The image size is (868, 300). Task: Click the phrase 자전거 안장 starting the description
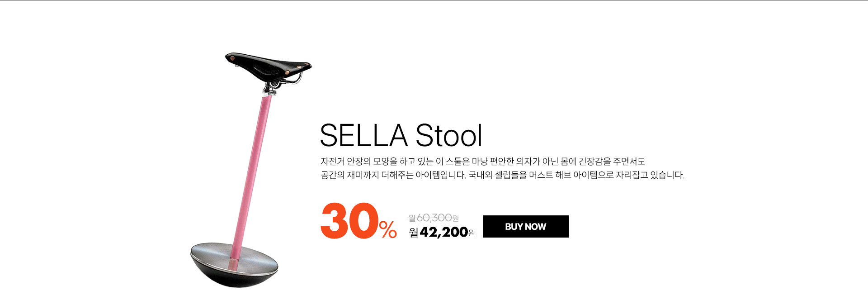[341, 162]
